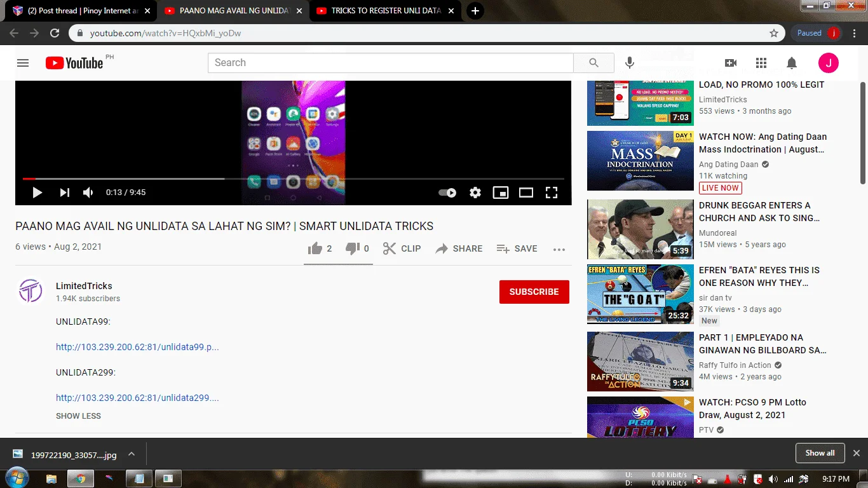Click the SHARE button

coord(459,248)
